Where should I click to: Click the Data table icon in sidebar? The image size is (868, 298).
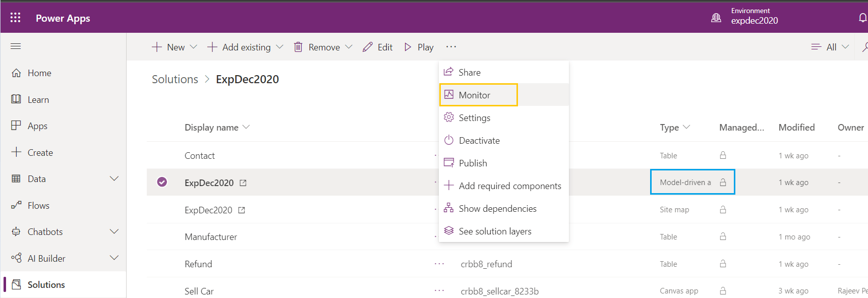pyautogui.click(x=16, y=178)
